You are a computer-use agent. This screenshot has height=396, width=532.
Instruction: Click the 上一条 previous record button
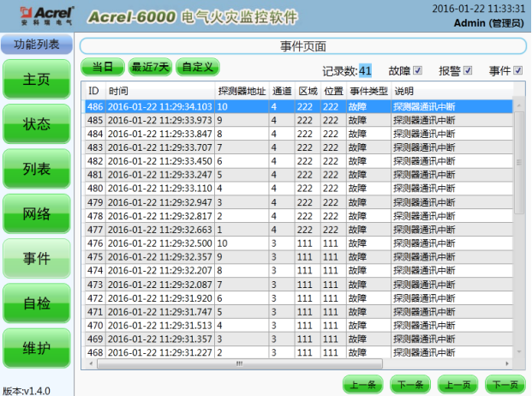pyautogui.click(x=363, y=385)
